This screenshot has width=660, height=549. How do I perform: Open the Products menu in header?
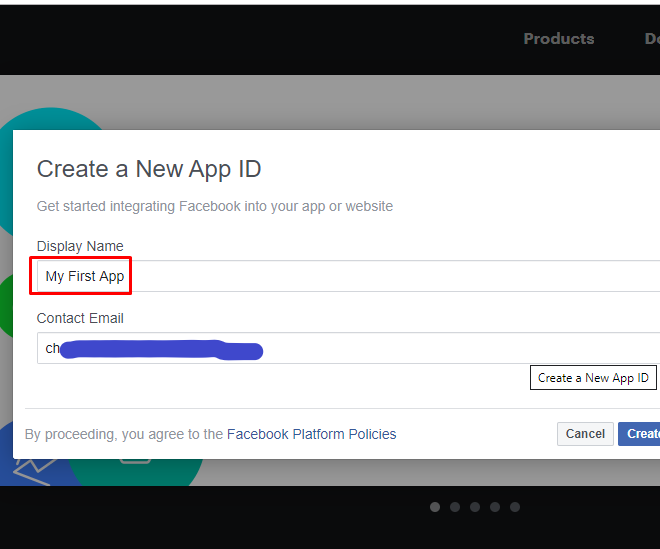pyautogui.click(x=559, y=39)
